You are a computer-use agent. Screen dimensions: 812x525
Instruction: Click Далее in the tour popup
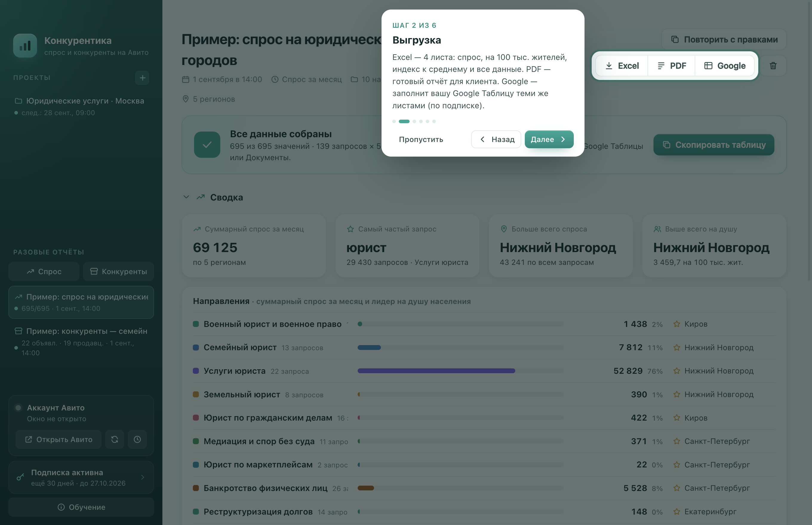click(x=549, y=139)
